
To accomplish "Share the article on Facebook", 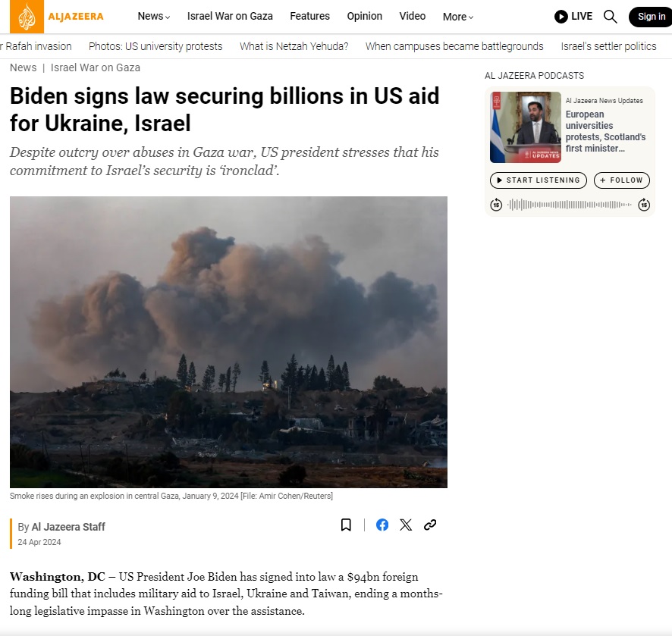I will pyautogui.click(x=382, y=525).
